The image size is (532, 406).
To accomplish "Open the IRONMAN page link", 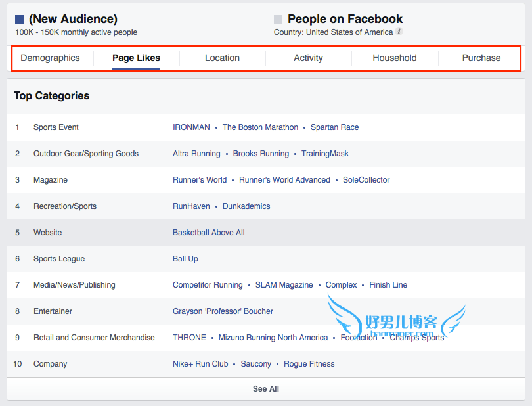I will point(191,127).
